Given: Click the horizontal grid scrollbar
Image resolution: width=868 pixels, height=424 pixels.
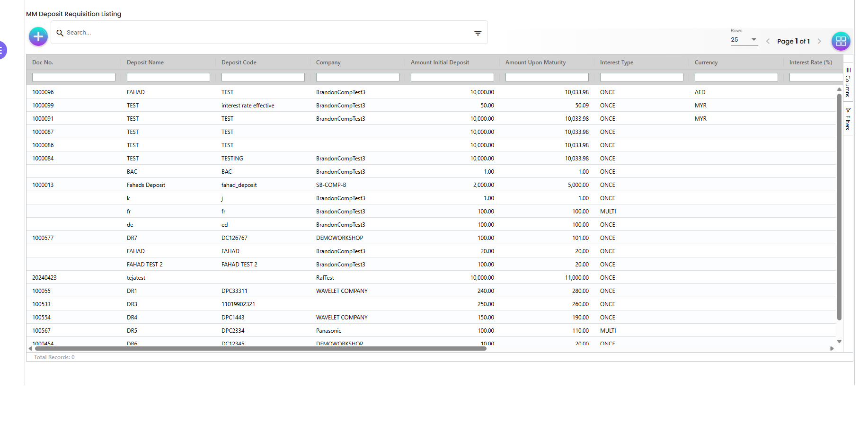Looking at the screenshot, I should tap(261, 348).
